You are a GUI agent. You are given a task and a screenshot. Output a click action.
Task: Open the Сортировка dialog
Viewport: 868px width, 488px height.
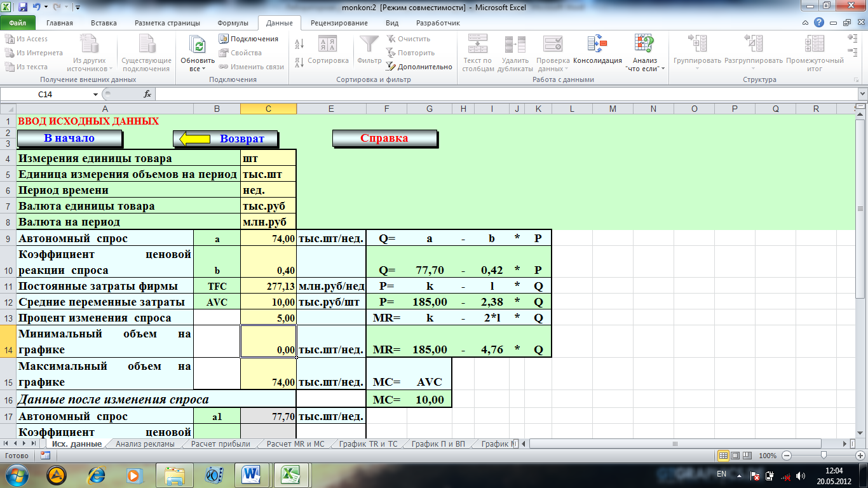tap(328, 51)
